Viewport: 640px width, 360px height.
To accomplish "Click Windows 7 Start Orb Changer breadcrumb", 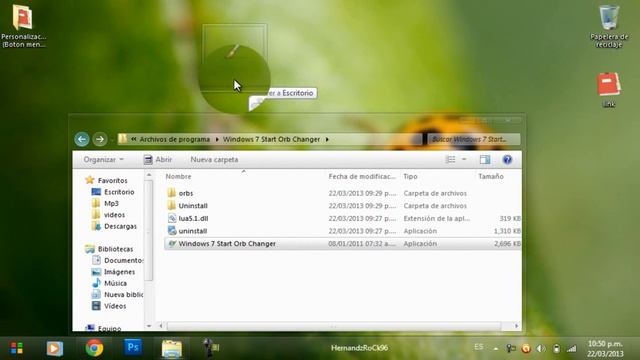I will (271, 139).
